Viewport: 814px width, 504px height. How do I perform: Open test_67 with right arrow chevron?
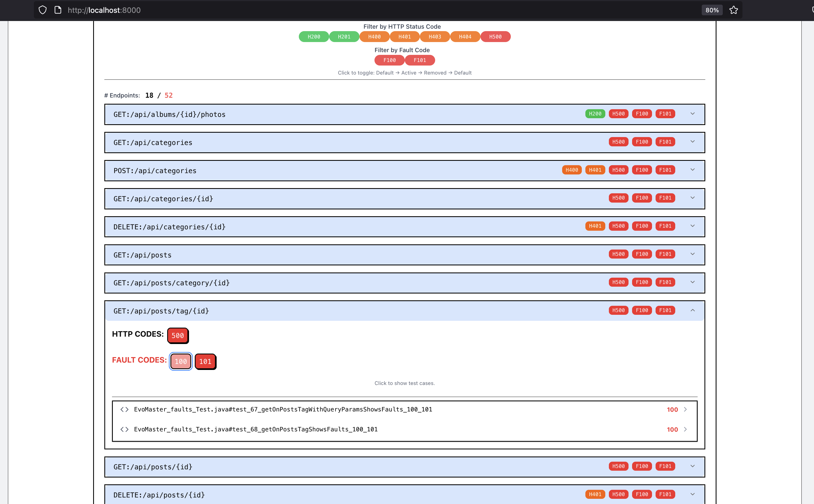[685, 409]
